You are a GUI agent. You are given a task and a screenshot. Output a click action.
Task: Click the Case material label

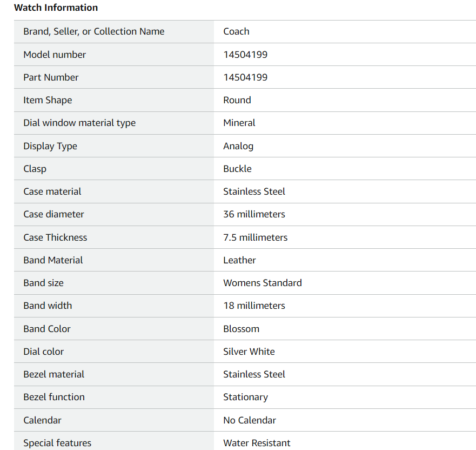pos(52,191)
